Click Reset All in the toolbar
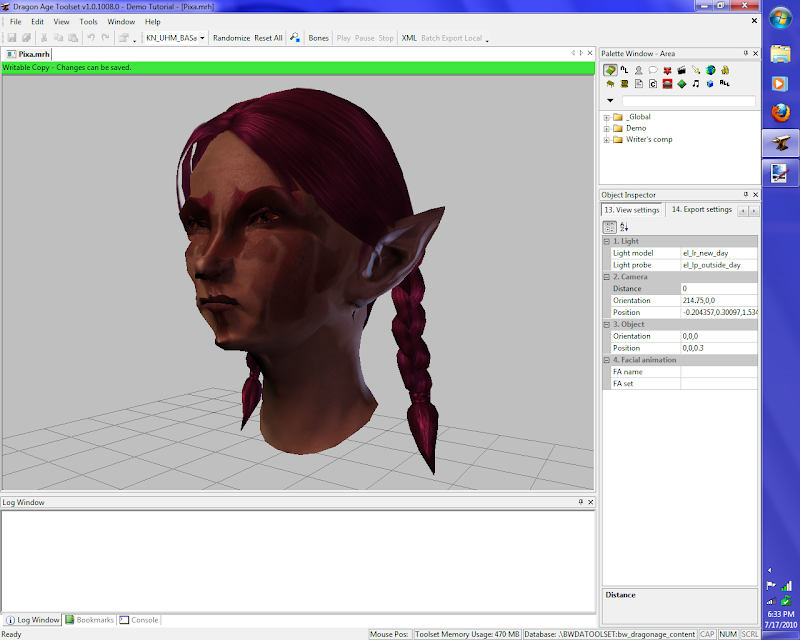 [x=268, y=38]
